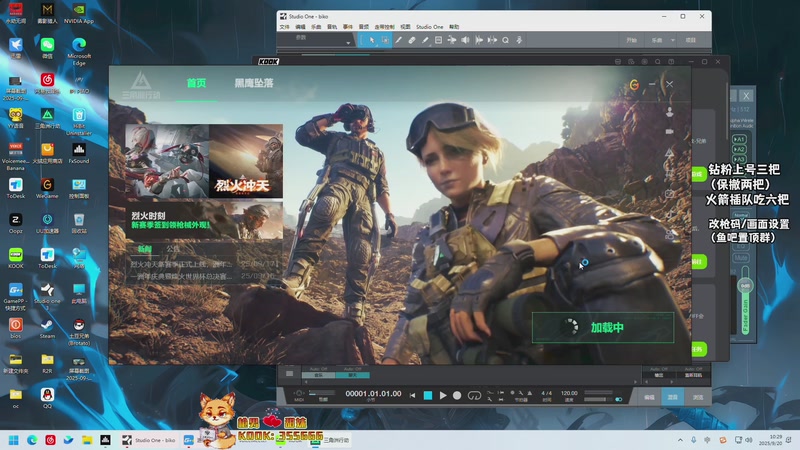
Task: Click the Record button in Studio One transport
Action: [x=457, y=395]
